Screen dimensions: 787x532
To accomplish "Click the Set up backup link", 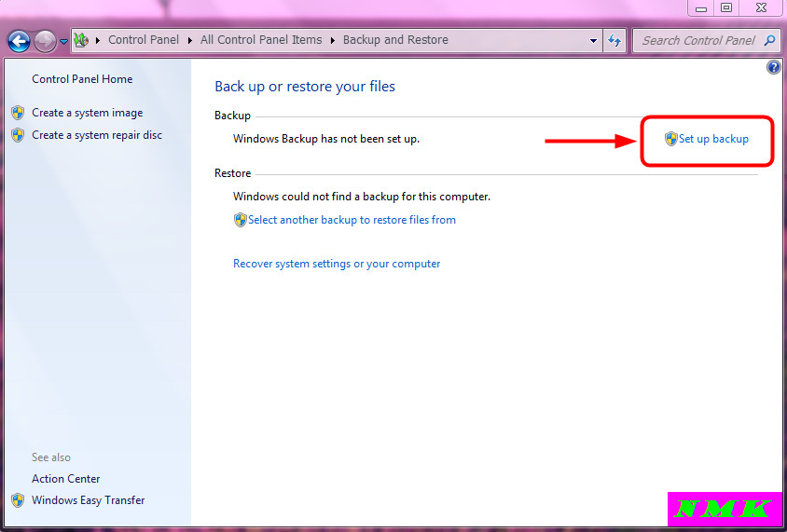I will [x=713, y=139].
